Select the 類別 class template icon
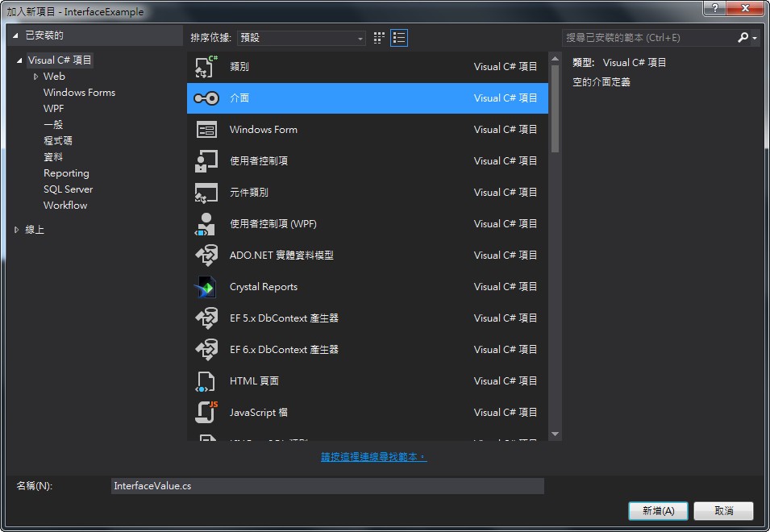The width and height of the screenshot is (770, 532). coord(206,67)
